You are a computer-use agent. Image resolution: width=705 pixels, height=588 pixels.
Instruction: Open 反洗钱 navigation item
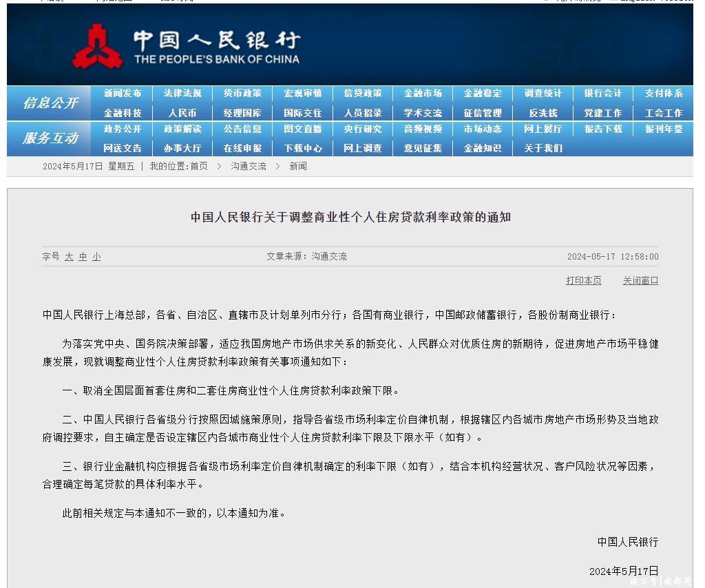(x=543, y=113)
